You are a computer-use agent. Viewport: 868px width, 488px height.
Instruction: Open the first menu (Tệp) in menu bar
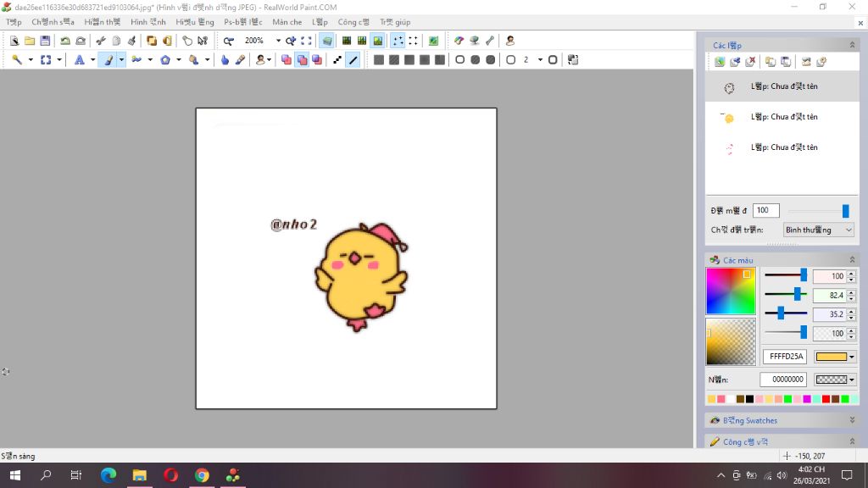point(14,22)
